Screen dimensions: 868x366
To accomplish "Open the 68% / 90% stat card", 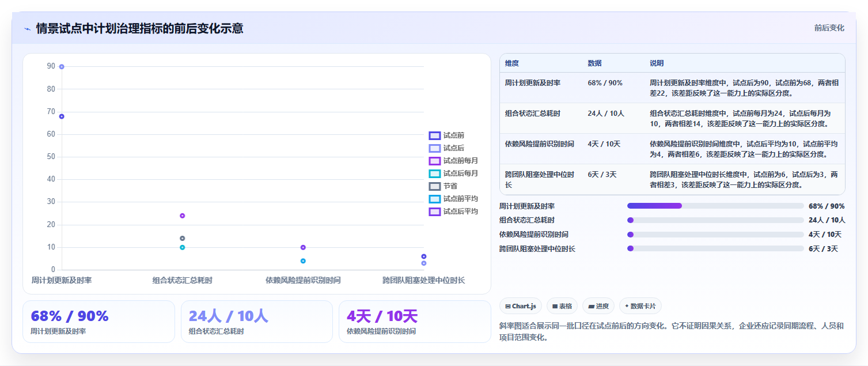I will tap(98, 322).
